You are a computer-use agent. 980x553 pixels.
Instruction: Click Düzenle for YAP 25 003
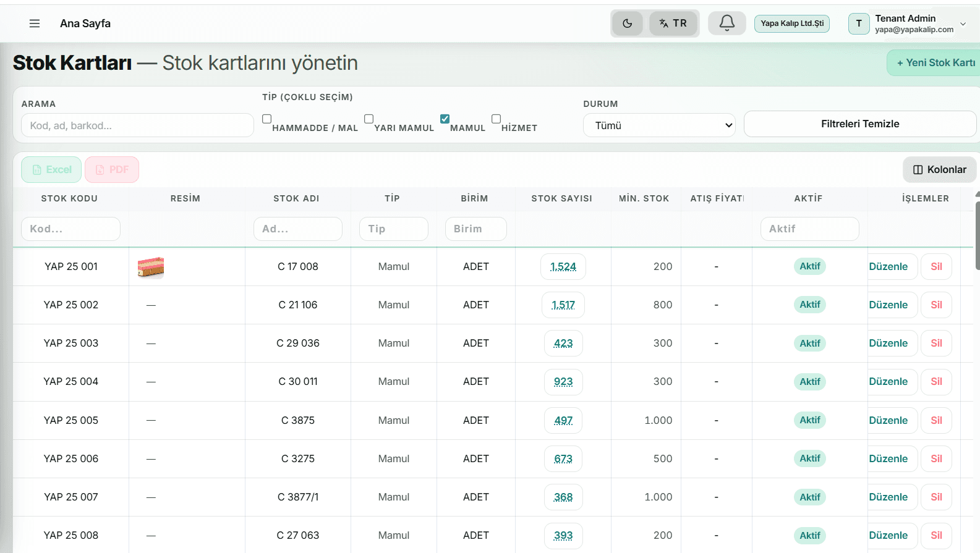(888, 343)
